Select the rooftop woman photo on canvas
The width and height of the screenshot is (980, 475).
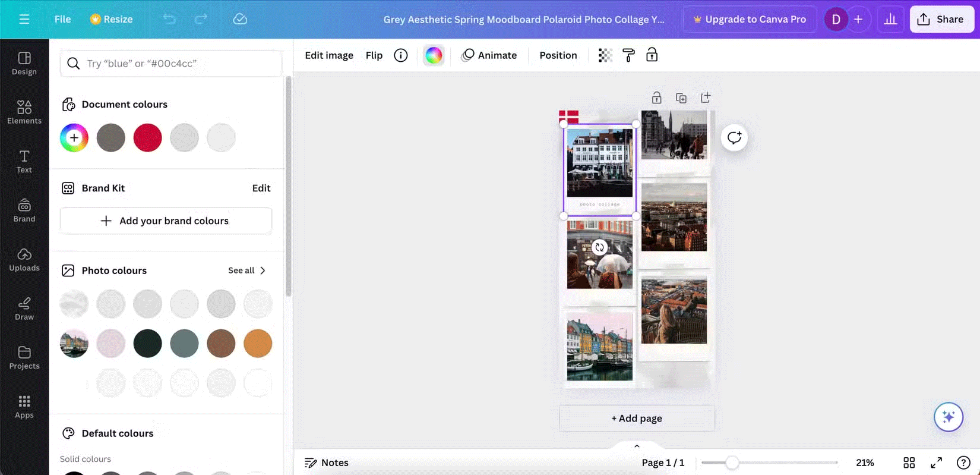pos(674,309)
